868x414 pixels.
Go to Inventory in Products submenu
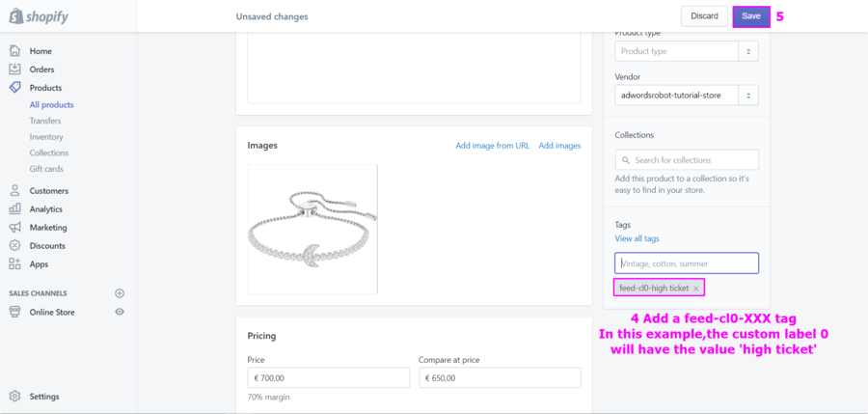click(46, 137)
